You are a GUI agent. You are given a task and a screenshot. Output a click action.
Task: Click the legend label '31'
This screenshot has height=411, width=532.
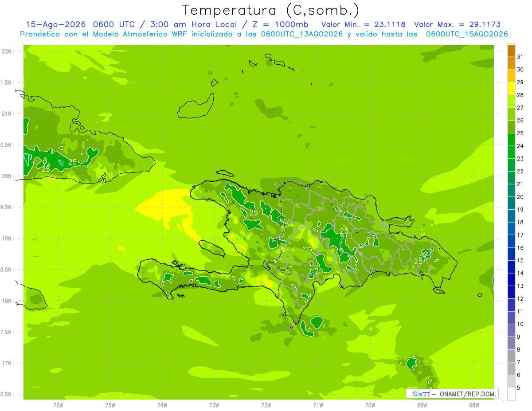520,57
